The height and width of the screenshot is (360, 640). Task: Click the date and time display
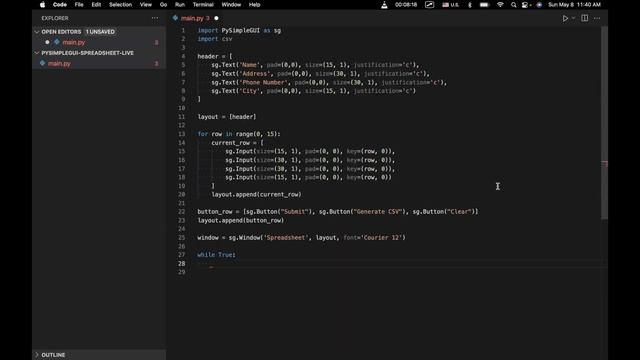tap(574, 5)
